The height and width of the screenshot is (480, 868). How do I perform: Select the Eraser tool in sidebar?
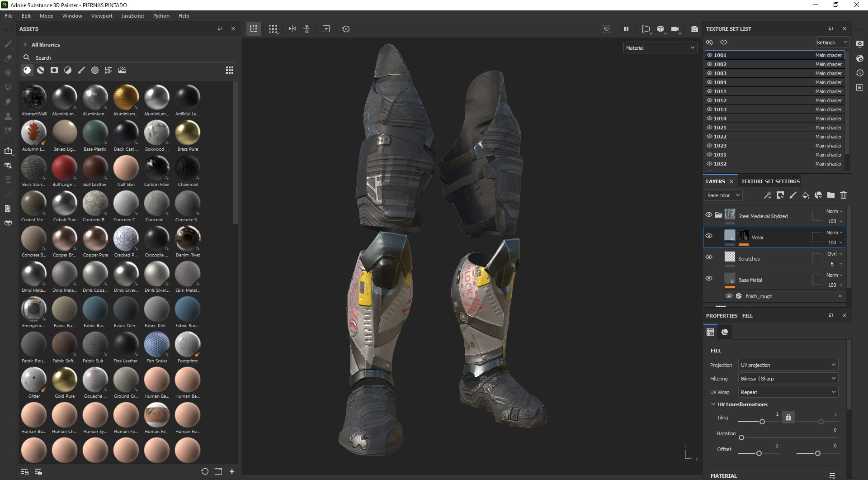(8, 58)
